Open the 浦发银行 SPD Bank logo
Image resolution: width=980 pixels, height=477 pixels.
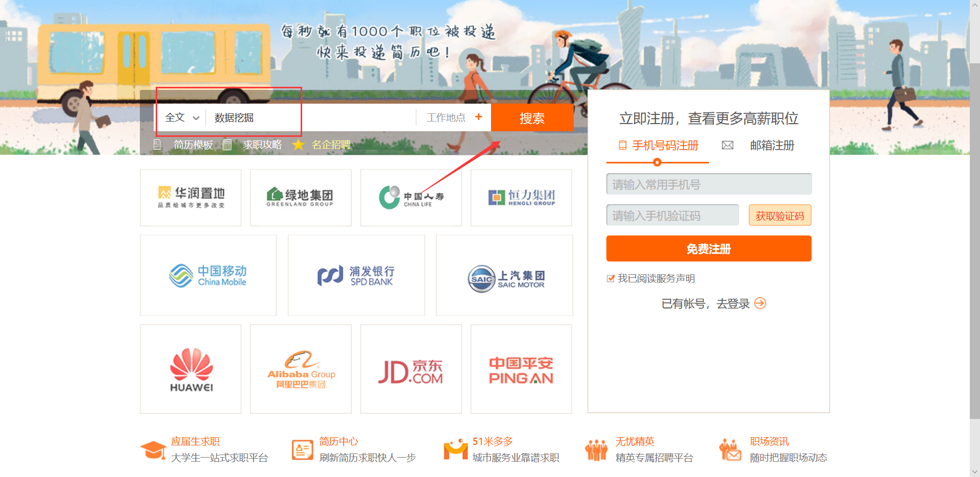(x=356, y=275)
